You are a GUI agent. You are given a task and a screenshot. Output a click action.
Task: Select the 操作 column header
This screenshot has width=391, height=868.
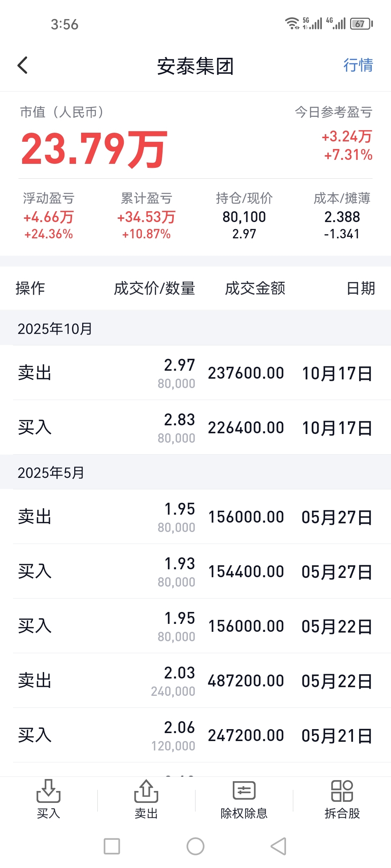tap(30, 288)
